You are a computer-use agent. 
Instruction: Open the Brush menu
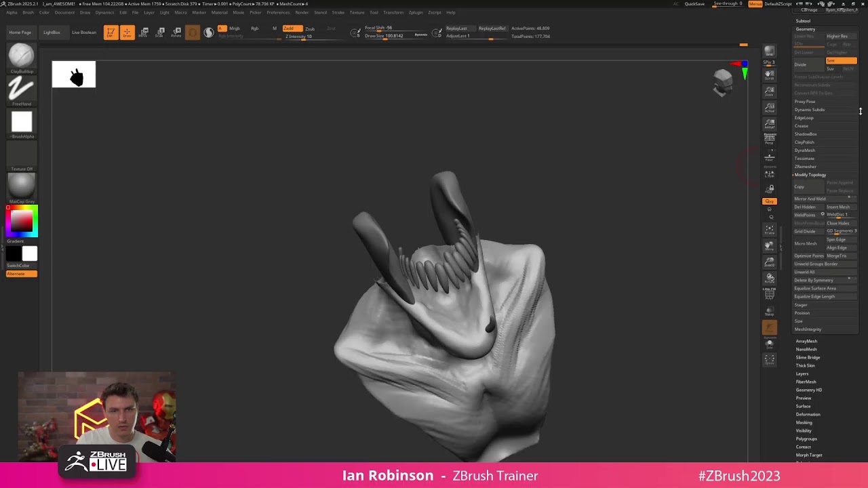[x=28, y=12]
